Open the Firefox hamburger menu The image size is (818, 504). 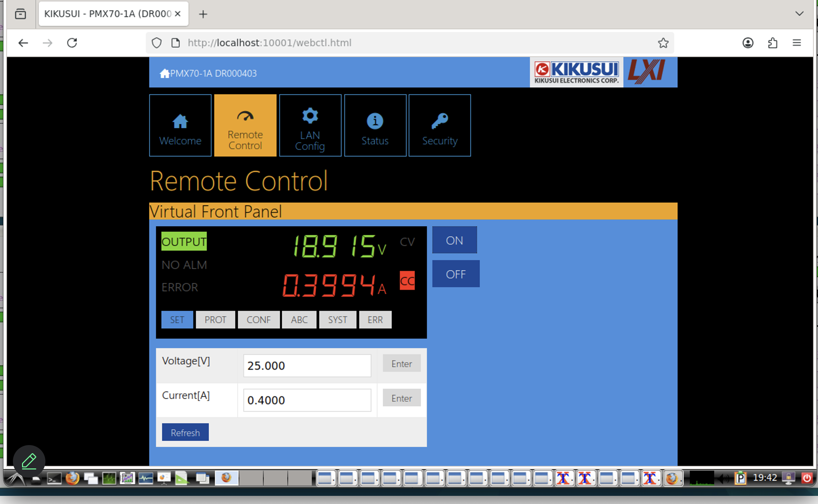(797, 43)
